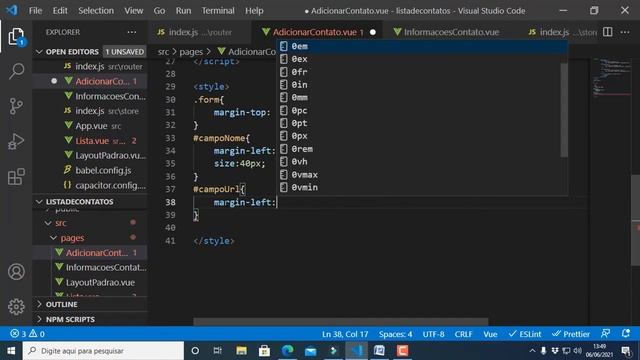
Task: Click the Split Editor Right icon
Action: tap(607, 32)
